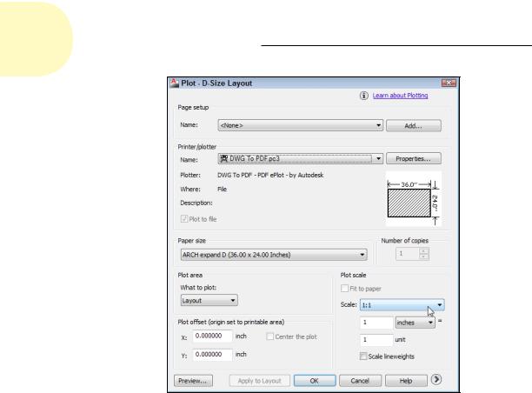Click the Add... page setup button
This screenshot has height=393, width=532.
pyautogui.click(x=414, y=125)
